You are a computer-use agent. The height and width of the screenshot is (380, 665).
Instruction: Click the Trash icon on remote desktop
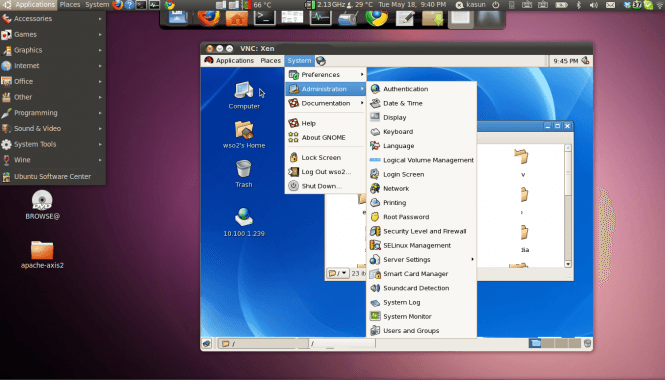pyautogui.click(x=244, y=173)
